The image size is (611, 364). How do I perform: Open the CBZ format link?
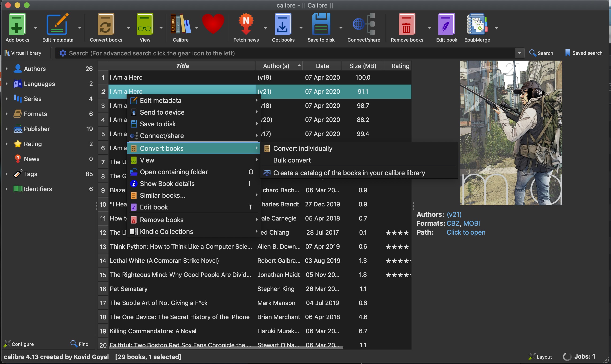[453, 223]
